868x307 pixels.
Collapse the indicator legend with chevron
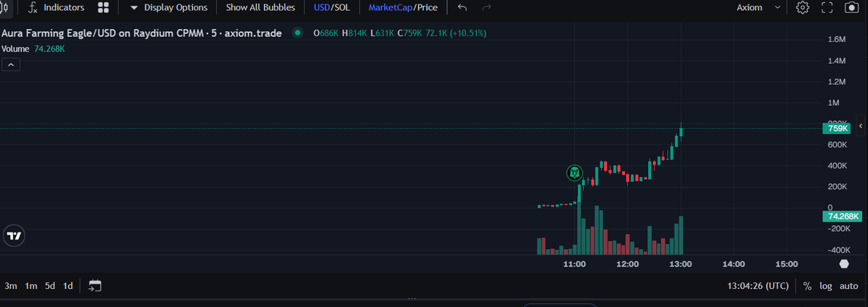pos(12,64)
